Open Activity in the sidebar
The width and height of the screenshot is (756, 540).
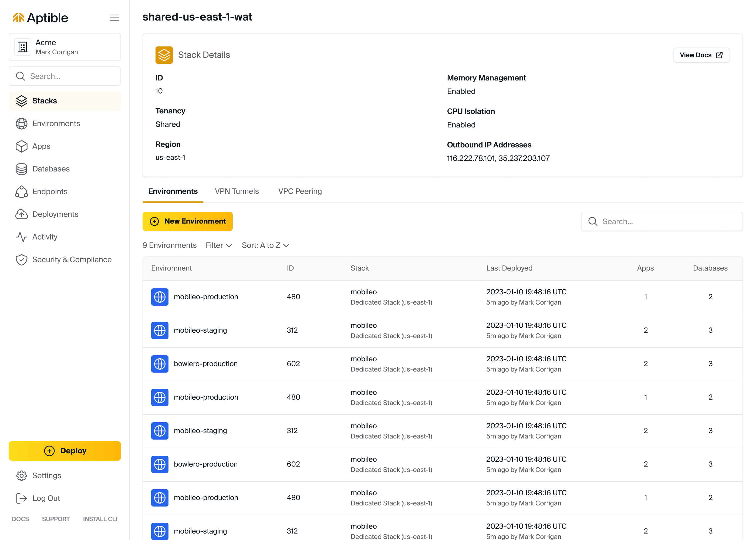65,237
